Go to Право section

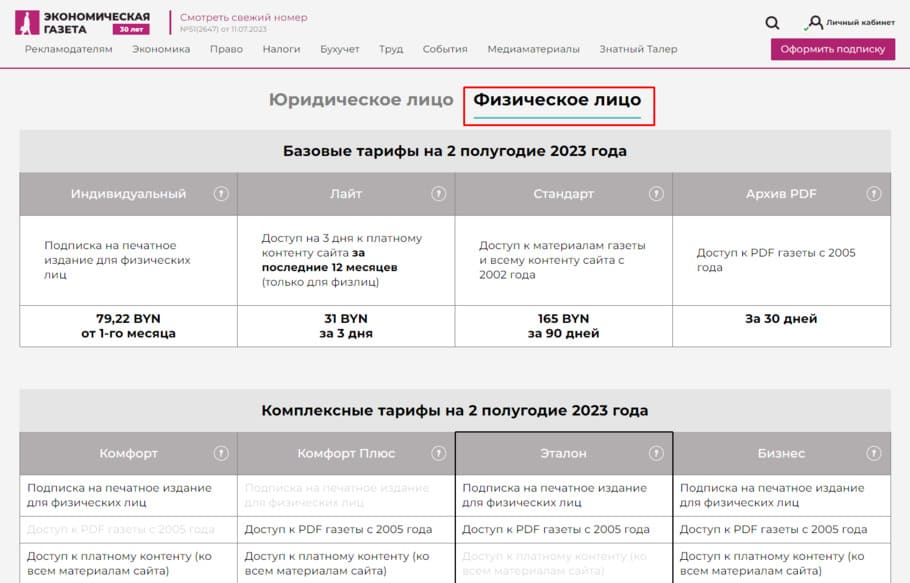[x=226, y=49]
